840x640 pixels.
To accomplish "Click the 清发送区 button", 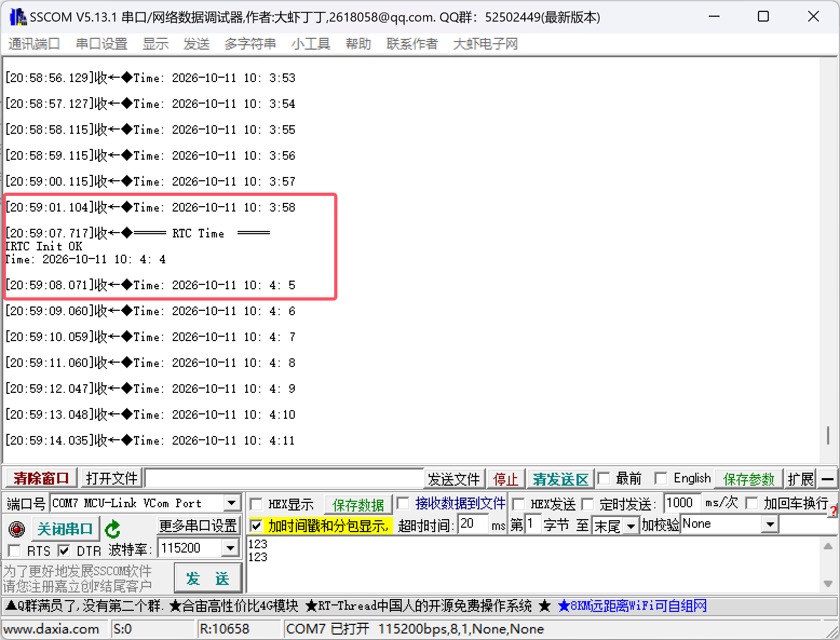I will point(560,479).
